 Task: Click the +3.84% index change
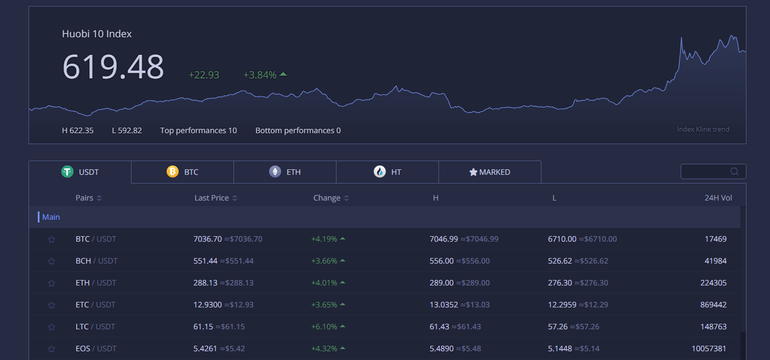coord(265,75)
